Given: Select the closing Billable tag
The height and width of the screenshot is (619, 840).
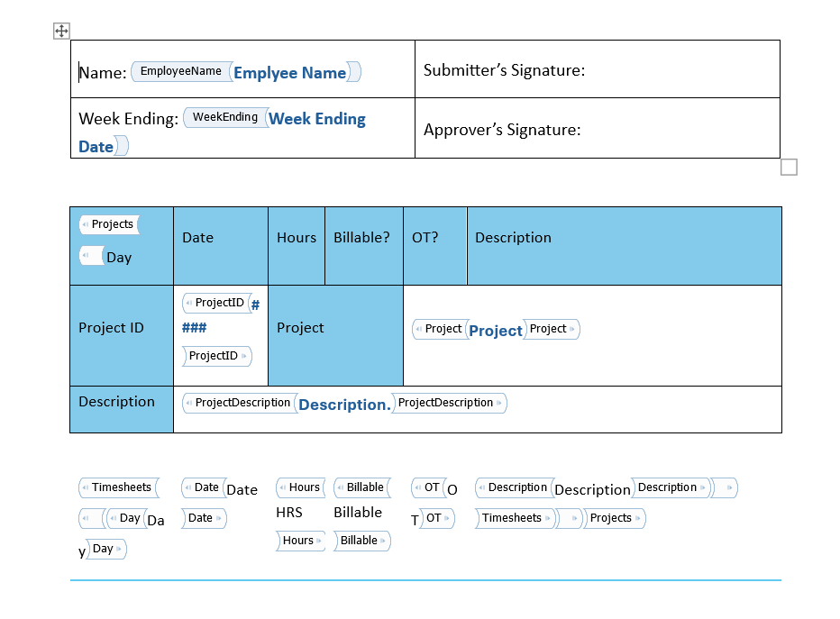Looking at the screenshot, I should point(362,541).
